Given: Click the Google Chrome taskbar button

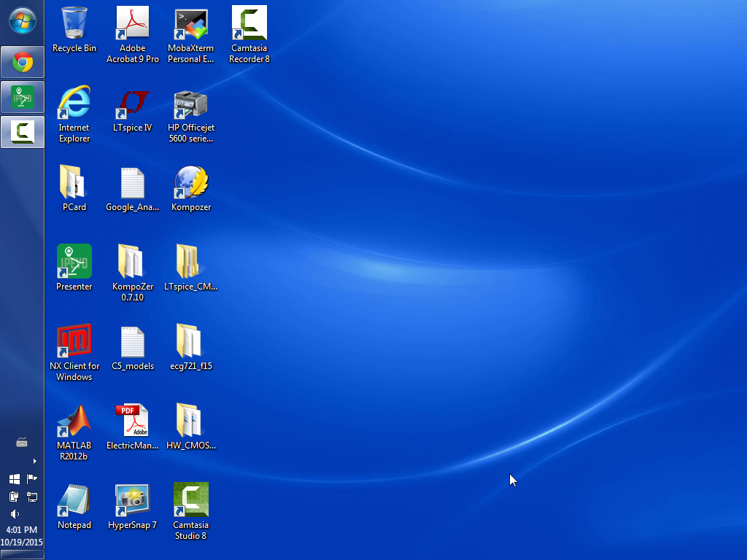Looking at the screenshot, I should click(x=23, y=63).
